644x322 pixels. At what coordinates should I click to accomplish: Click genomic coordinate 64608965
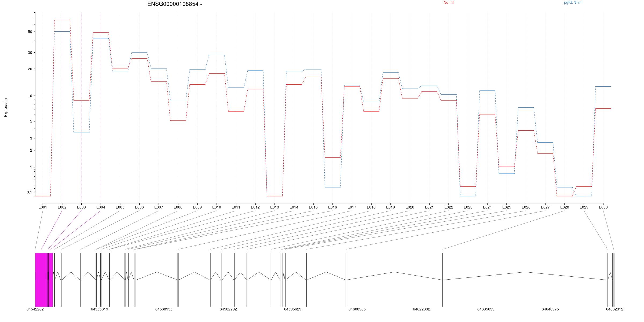coord(357,309)
